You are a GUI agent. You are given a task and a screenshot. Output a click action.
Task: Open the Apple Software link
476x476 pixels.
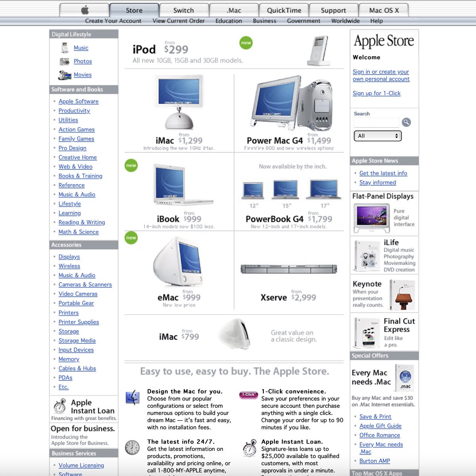79,102
